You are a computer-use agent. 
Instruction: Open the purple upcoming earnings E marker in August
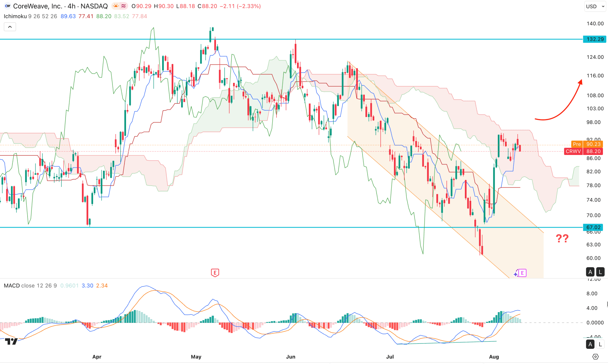(522, 273)
